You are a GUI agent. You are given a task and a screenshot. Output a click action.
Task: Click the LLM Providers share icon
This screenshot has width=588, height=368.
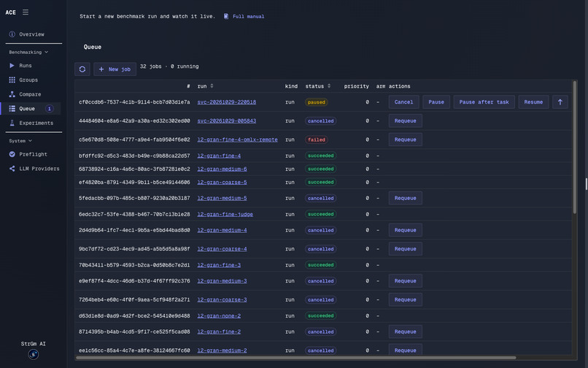pyautogui.click(x=12, y=169)
